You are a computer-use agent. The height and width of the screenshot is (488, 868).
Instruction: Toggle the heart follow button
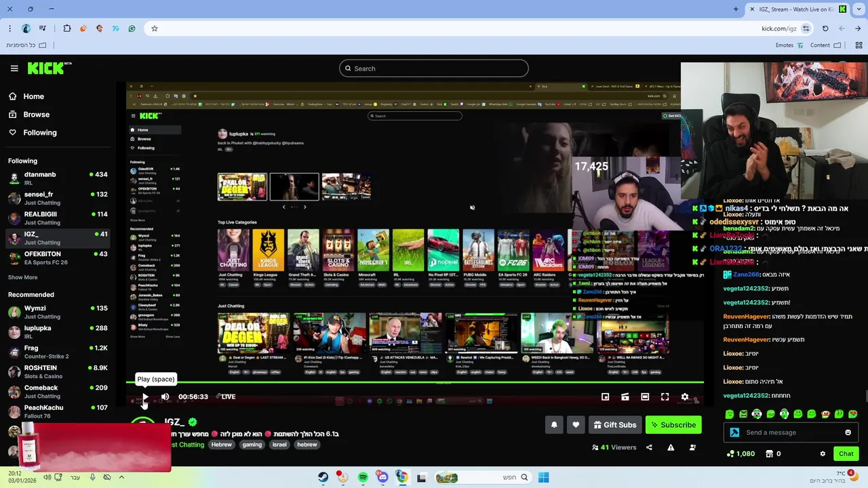pos(576,425)
